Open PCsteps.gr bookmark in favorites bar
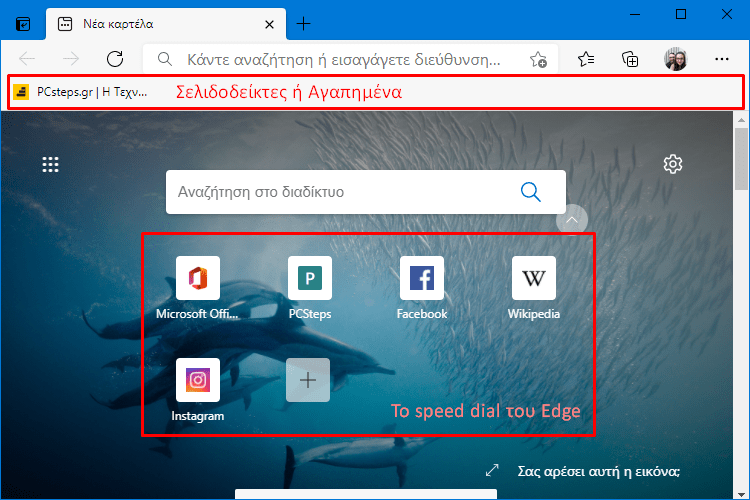The width and height of the screenshot is (750, 500). 80,91
